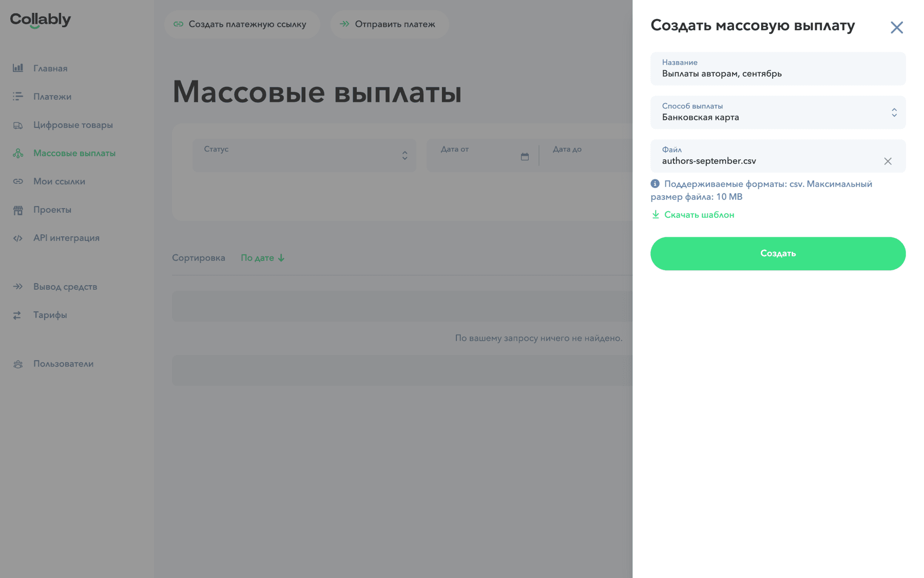This screenshot has height=578, width=924.
Task: Click the Отправить платеж button
Action: tap(390, 24)
